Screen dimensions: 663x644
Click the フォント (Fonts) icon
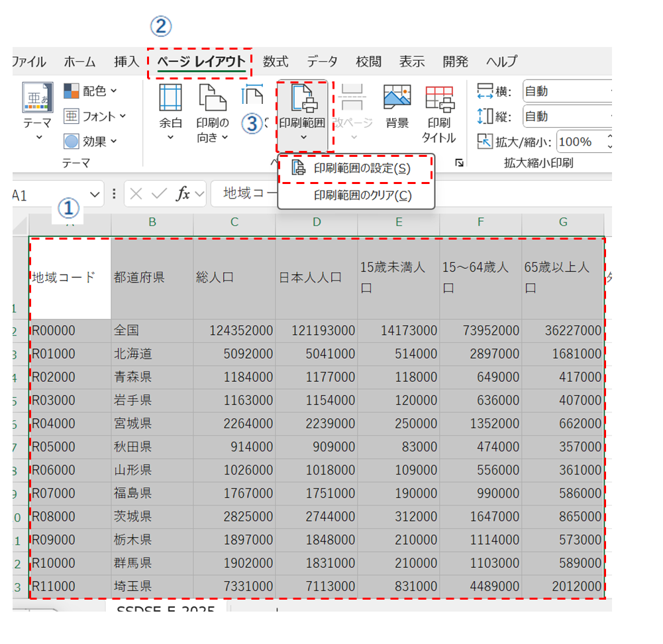coord(72,116)
